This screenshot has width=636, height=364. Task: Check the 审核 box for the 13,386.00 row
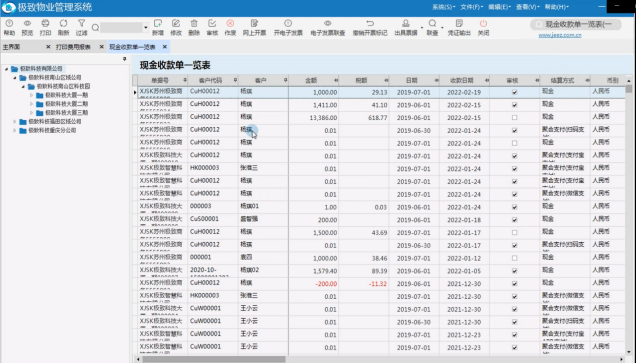[514, 118]
